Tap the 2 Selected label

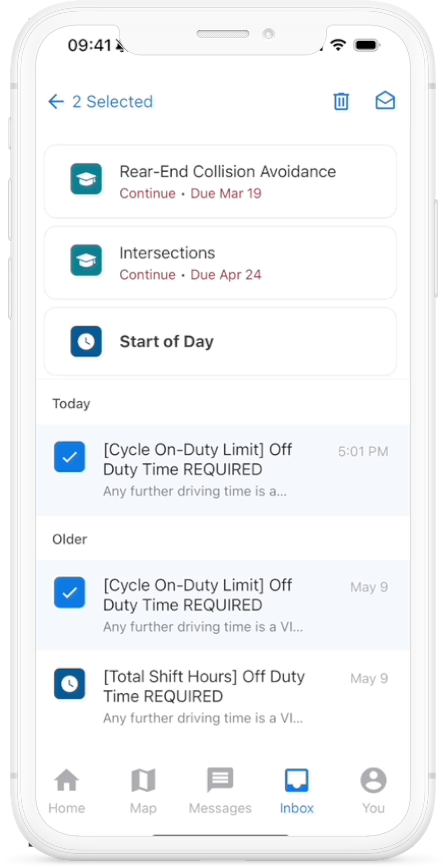click(x=112, y=101)
